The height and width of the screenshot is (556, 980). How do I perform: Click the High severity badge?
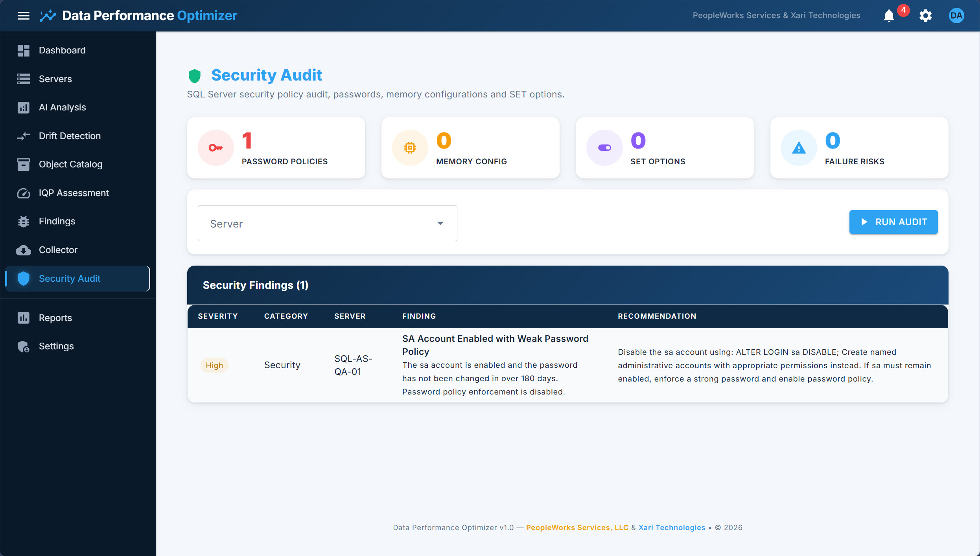coord(214,365)
